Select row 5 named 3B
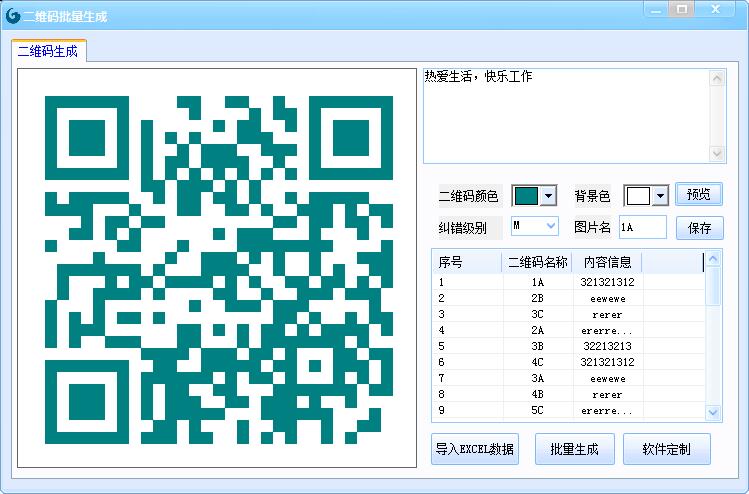 568,346
